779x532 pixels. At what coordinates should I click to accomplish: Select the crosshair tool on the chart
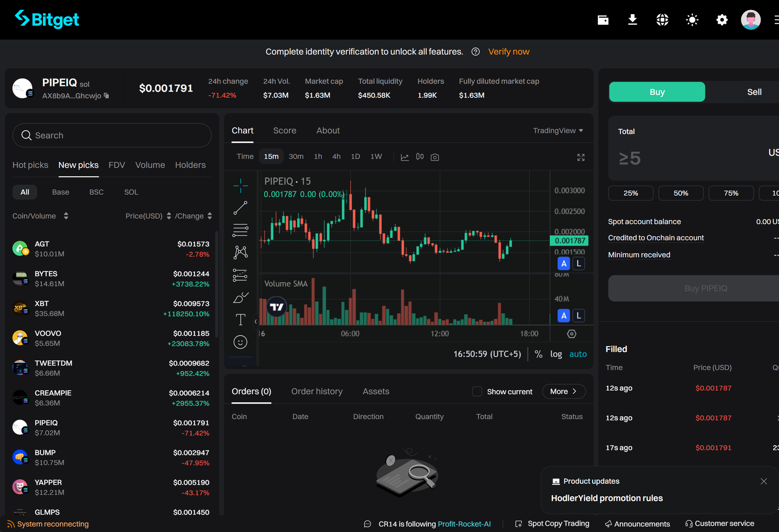[241, 185]
